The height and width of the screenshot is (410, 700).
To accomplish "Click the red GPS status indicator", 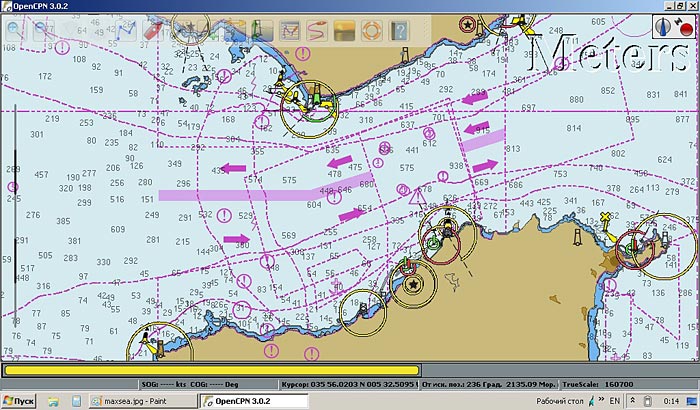I will pos(685,30).
